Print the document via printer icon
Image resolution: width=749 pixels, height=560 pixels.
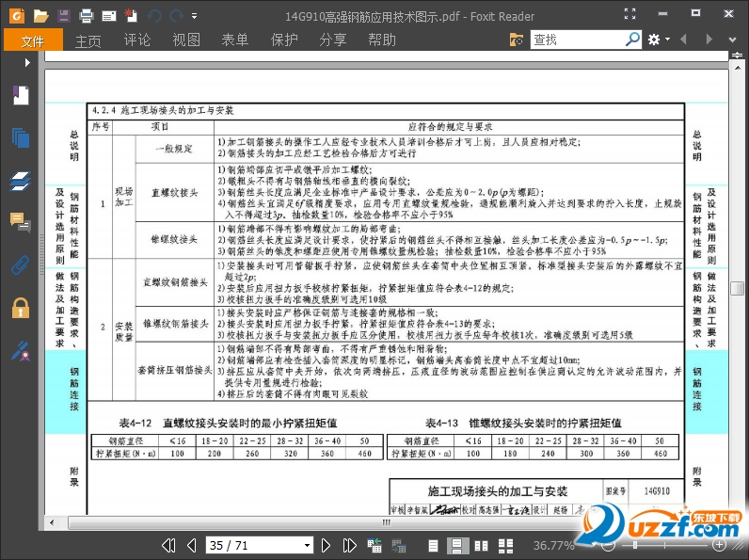(87, 16)
